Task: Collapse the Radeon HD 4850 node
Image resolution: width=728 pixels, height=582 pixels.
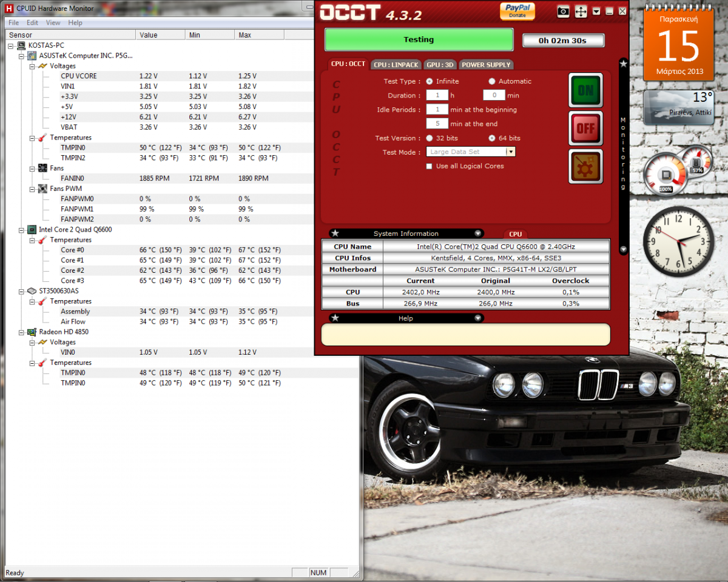Action: pyautogui.click(x=21, y=332)
